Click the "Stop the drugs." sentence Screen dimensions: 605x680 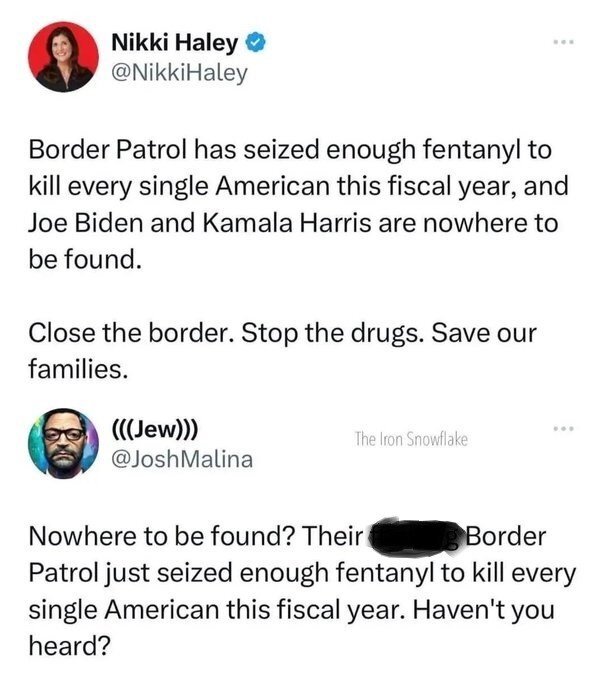click(x=333, y=333)
